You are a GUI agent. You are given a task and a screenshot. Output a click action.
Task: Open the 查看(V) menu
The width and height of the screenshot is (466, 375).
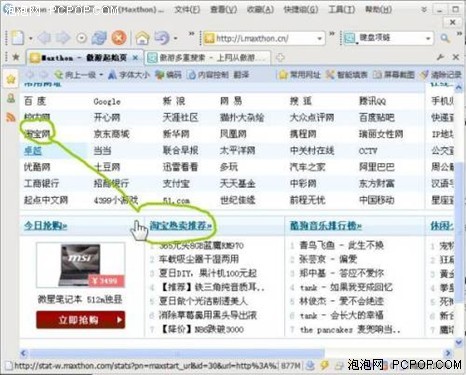point(223,10)
